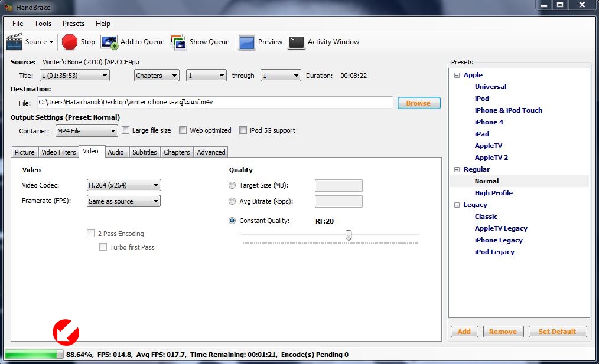599x364 pixels.
Task: Click the HandBrake app icon in title bar
Action: click(x=8, y=7)
